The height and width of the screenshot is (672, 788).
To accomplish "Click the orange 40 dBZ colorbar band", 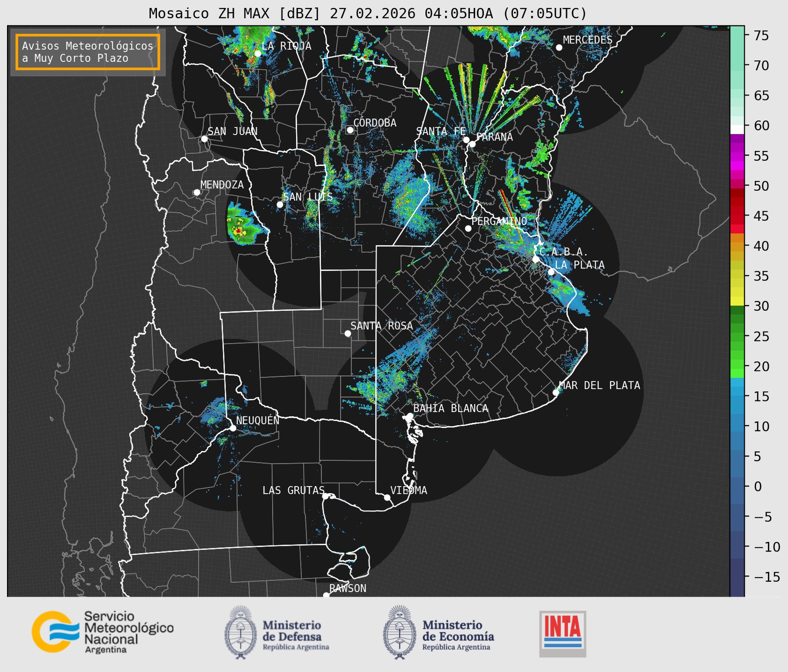I will coord(737,246).
